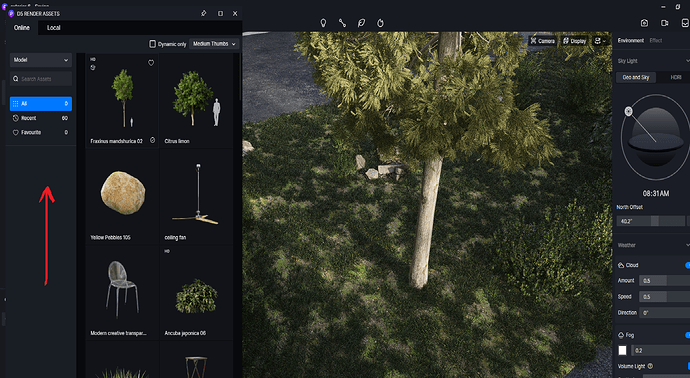Open the leaf vegetation tool
690x378 pixels.
point(361,23)
